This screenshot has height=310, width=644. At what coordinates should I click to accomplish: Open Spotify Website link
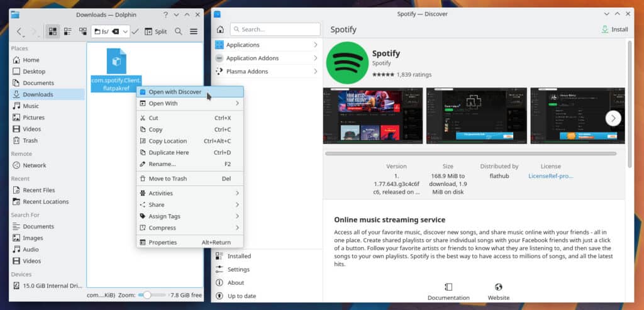coord(499,292)
